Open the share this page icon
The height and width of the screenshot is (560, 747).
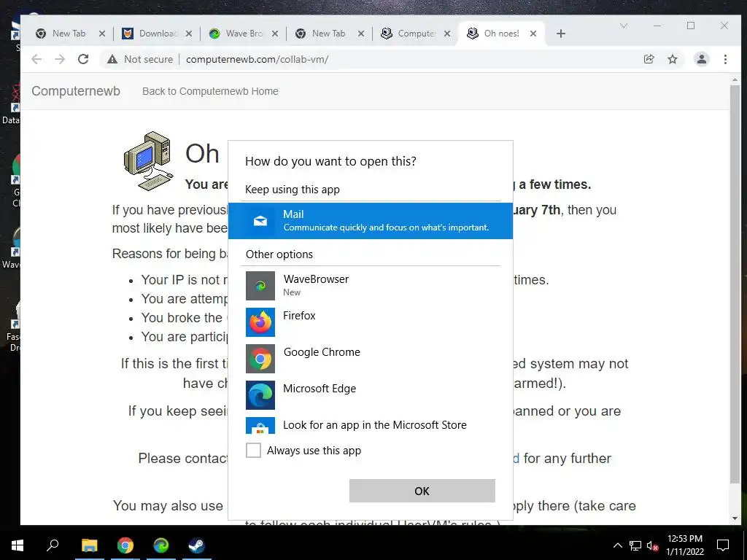click(x=649, y=59)
